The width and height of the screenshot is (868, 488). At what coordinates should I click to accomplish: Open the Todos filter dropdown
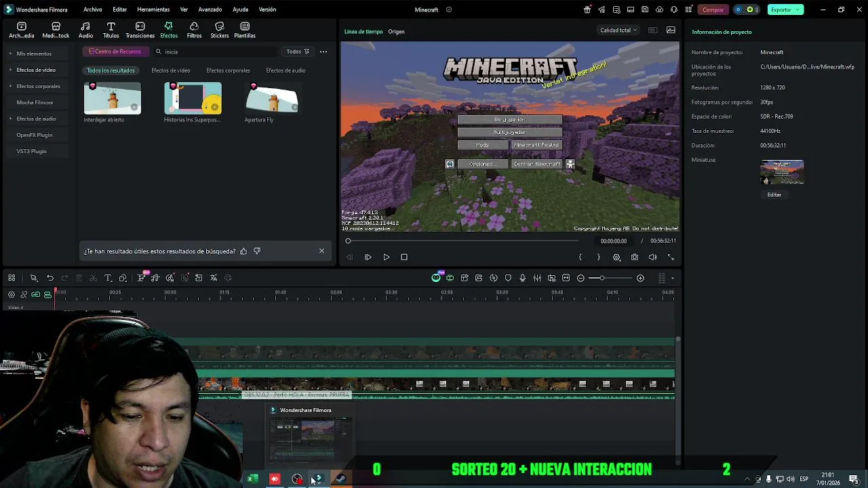[x=298, y=52]
